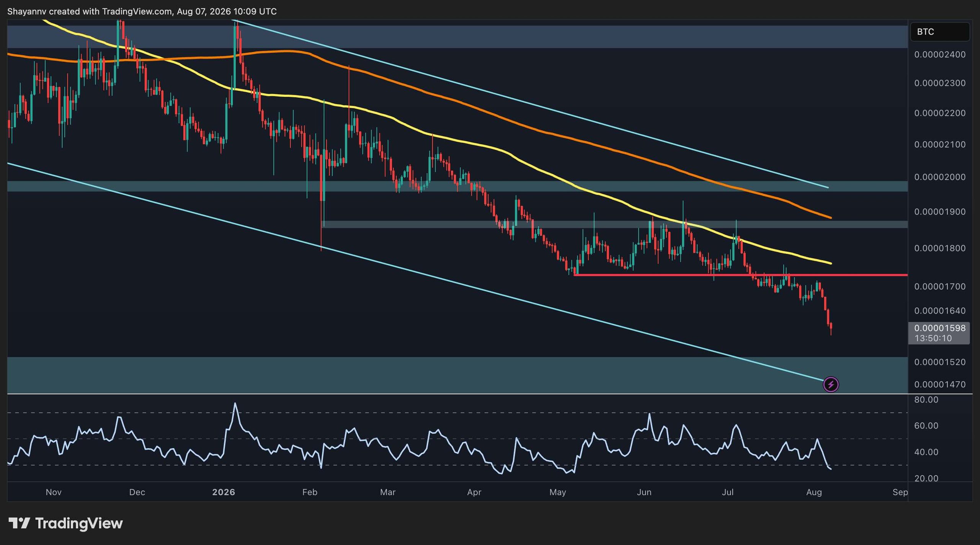980x545 pixels.
Task: Click the 2026 year marker on time axis
Action: (224, 492)
